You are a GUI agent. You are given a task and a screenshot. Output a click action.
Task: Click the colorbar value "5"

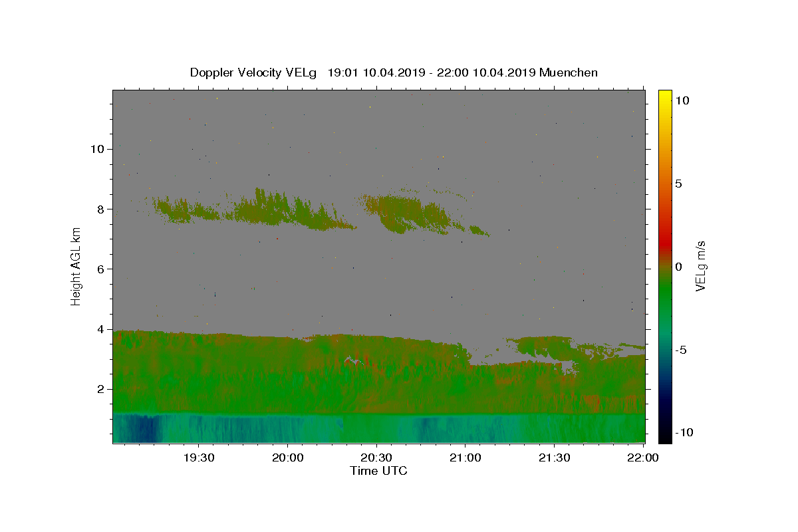[x=679, y=184]
